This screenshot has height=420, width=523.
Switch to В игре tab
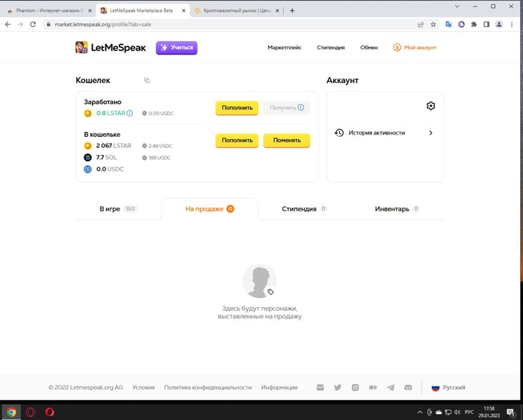pos(118,209)
